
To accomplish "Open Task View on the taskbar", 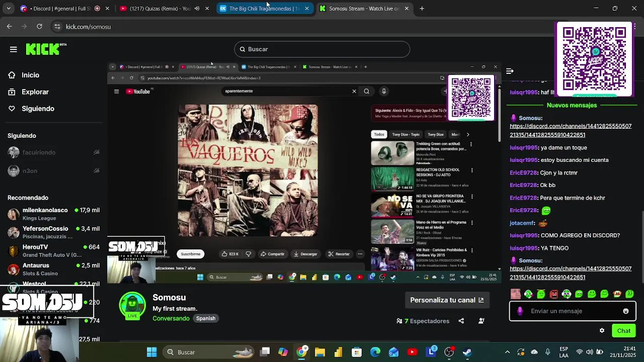I will tap(265, 352).
